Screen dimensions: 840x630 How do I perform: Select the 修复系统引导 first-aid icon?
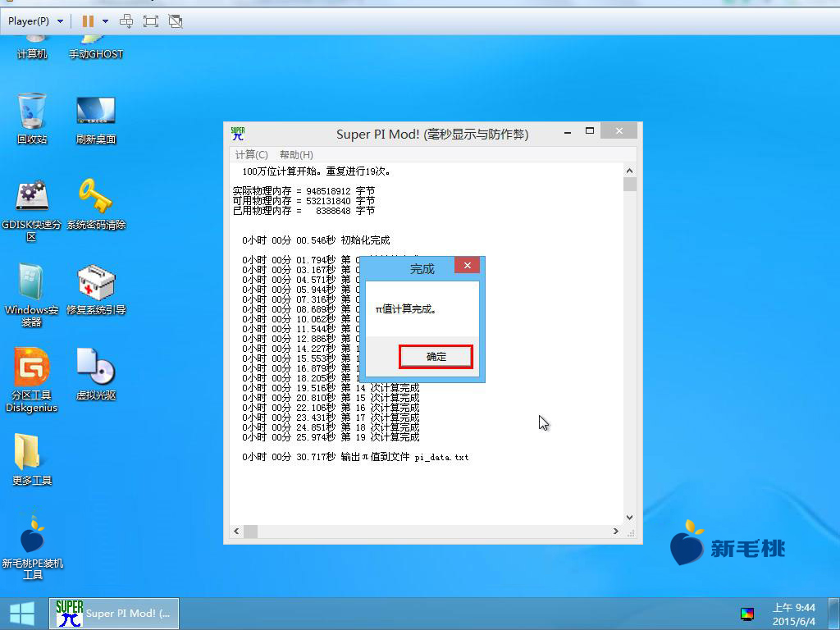(96, 290)
